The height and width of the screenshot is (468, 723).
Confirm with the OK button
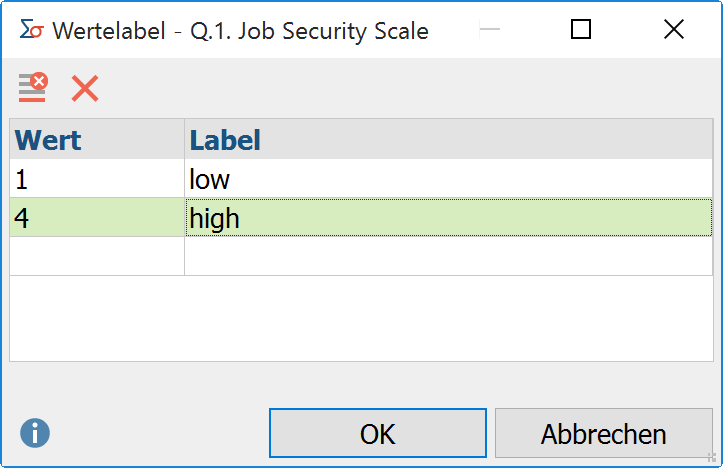pyautogui.click(x=378, y=433)
